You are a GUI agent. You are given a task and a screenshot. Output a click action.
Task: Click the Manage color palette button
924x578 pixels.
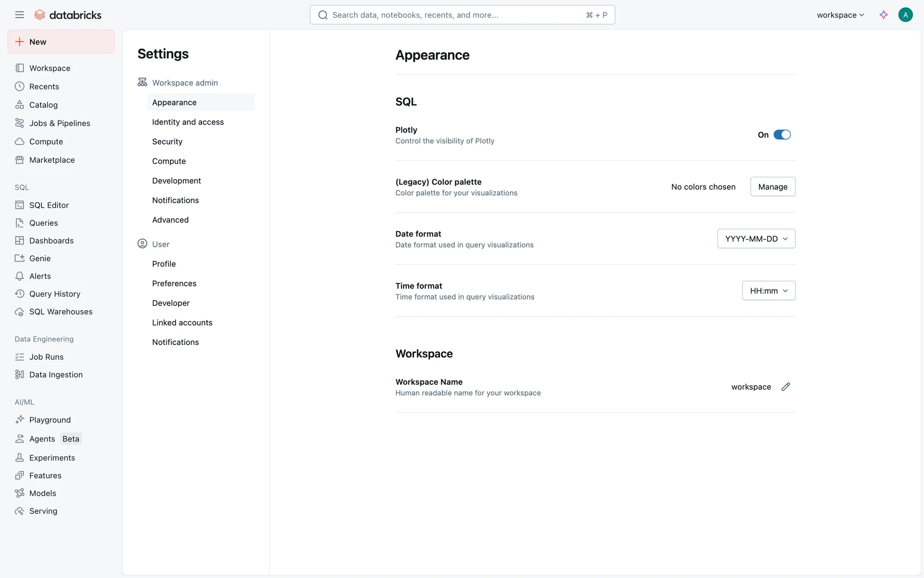772,187
